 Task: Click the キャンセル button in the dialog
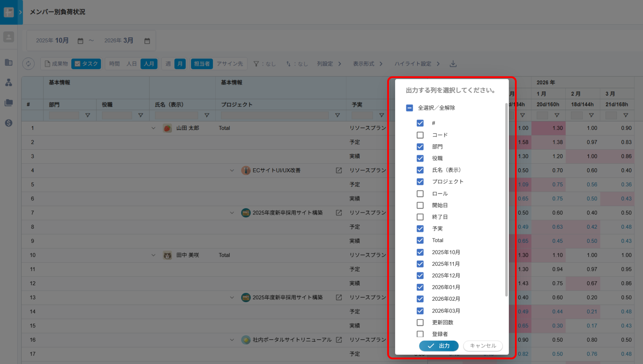pyautogui.click(x=483, y=346)
